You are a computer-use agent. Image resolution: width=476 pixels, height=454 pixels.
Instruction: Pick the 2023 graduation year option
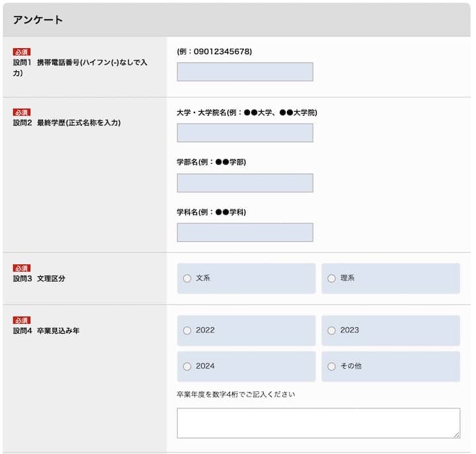[x=332, y=330]
